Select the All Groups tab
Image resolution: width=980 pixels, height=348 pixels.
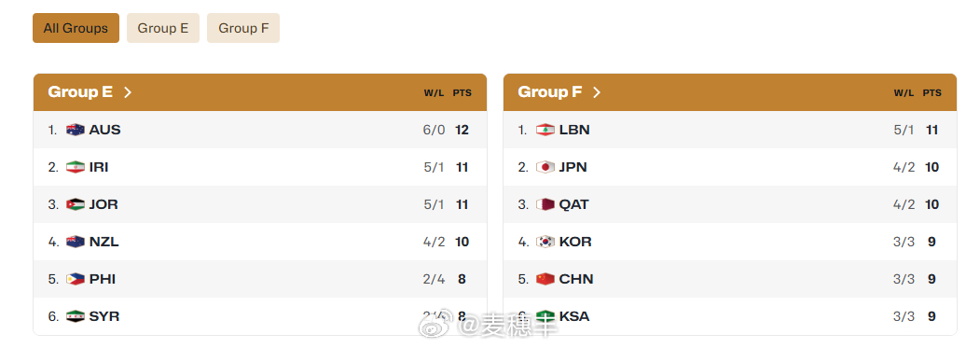[x=76, y=28]
